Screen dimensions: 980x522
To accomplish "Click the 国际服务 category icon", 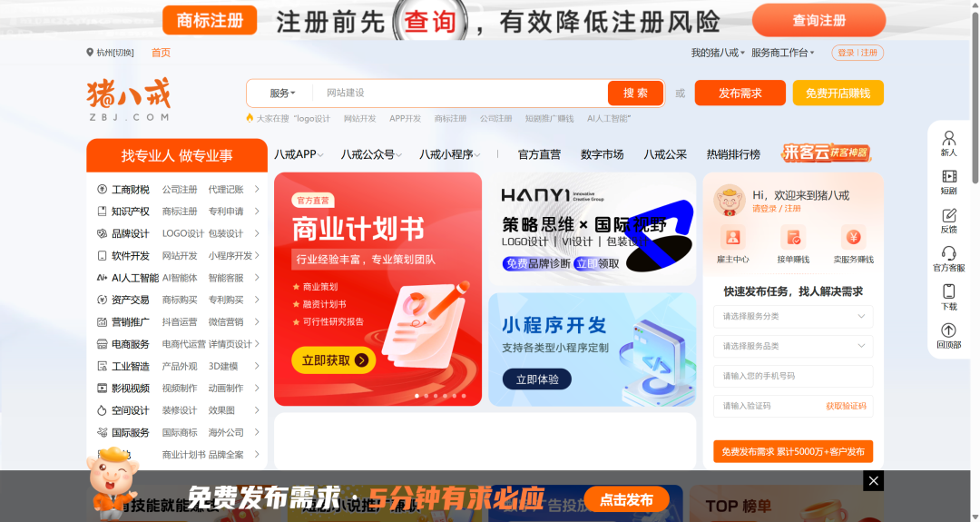I will [102, 433].
